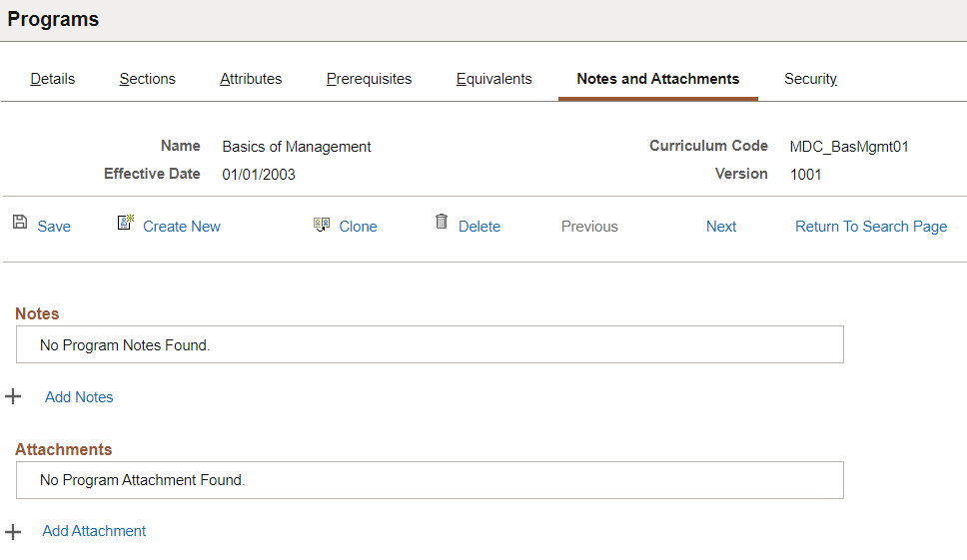The height and width of the screenshot is (560, 967).
Task: Click the Clone icon
Action: (x=322, y=224)
